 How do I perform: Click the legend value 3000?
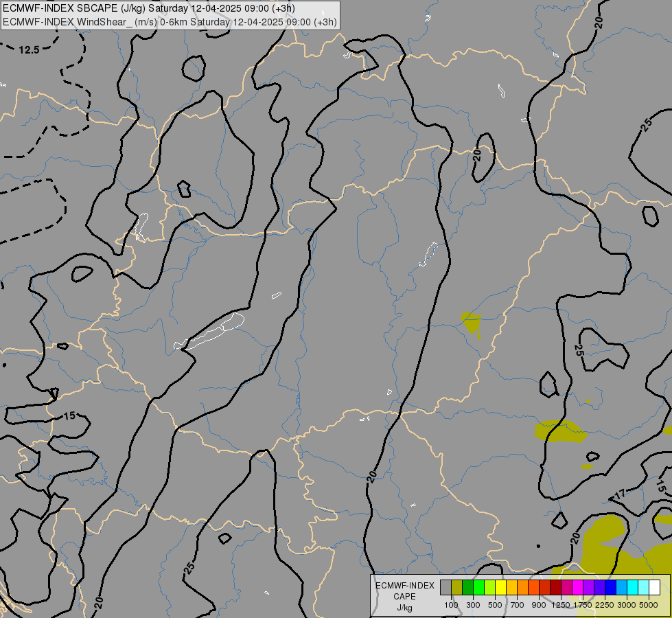click(x=627, y=605)
